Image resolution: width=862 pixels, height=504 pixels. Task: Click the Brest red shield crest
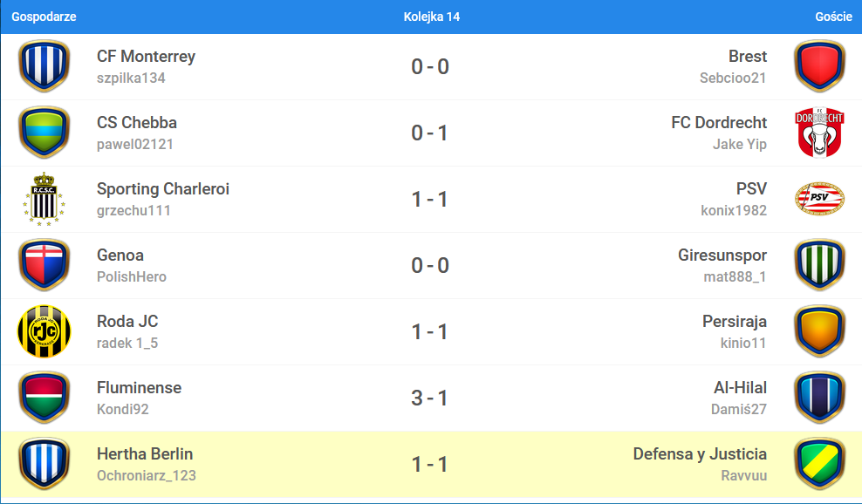[819, 66]
